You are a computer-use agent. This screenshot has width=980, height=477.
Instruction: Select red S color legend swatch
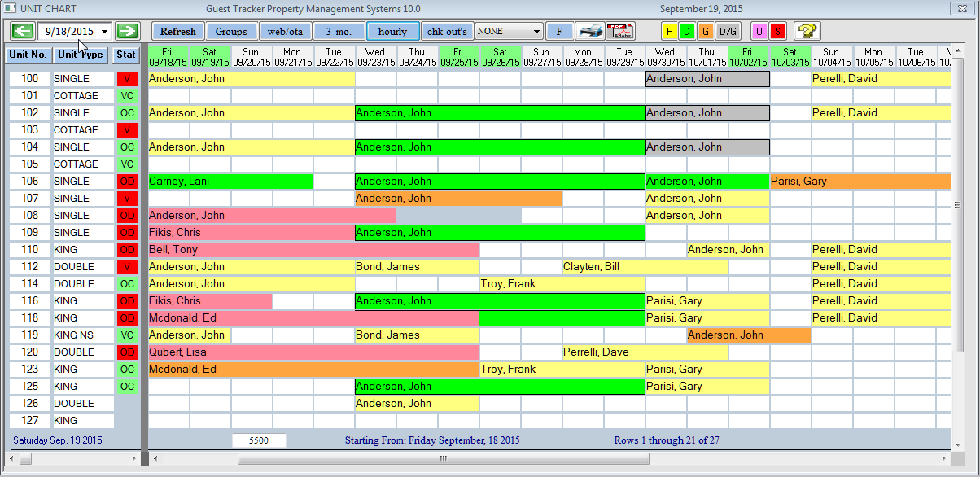[777, 31]
